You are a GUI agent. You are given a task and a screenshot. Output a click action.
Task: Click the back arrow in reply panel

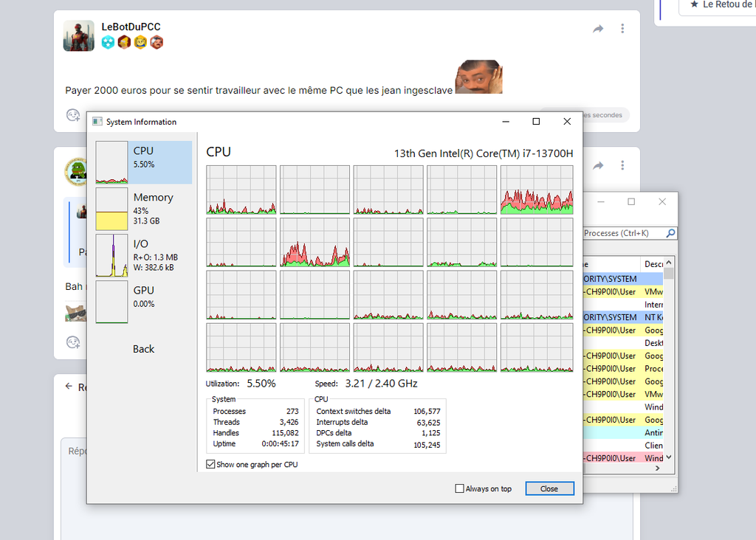(x=69, y=387)
